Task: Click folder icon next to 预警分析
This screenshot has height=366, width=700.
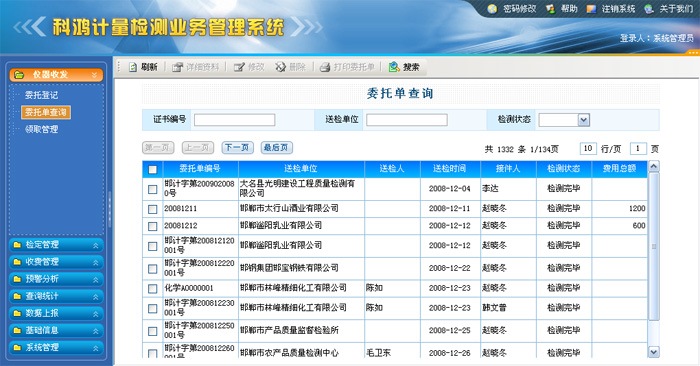Action: click(17, 279)
